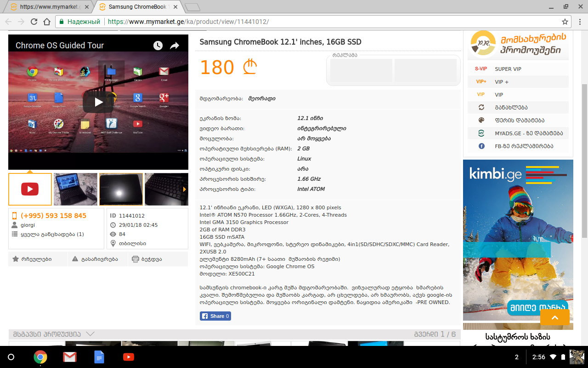Close the Samsung ChromeBook tab

[x=175, y=7]
